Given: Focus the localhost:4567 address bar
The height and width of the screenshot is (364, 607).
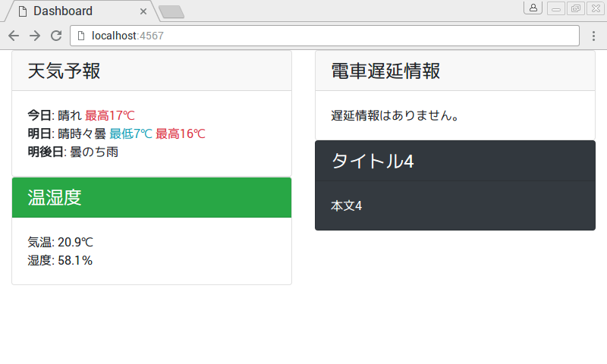Looking at the screenshot, I should (x=325, y=36).
